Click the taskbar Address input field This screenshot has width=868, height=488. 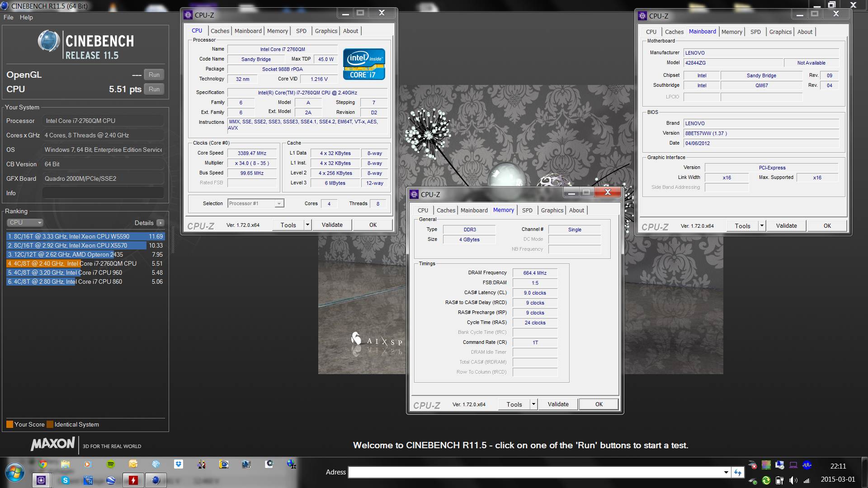pyautogui.click(x=535, y=473)
